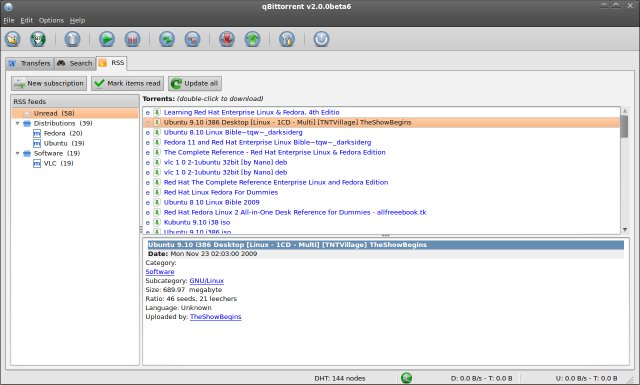The height and width of the screenshot is (385, 640).
Task: Click the red down-arrow priority icon
Action: (227, 39)
